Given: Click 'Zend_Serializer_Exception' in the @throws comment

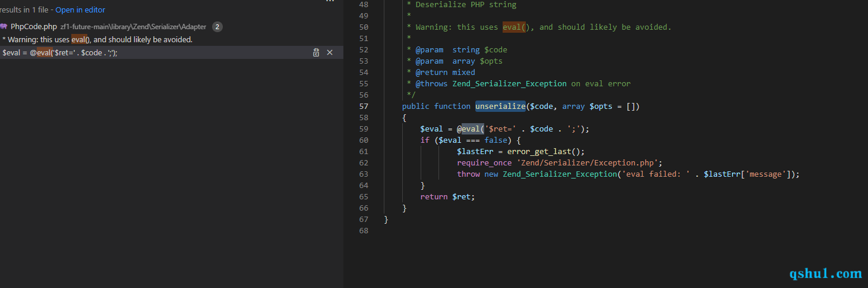Looking at the screenshot, I should point(509,84).
